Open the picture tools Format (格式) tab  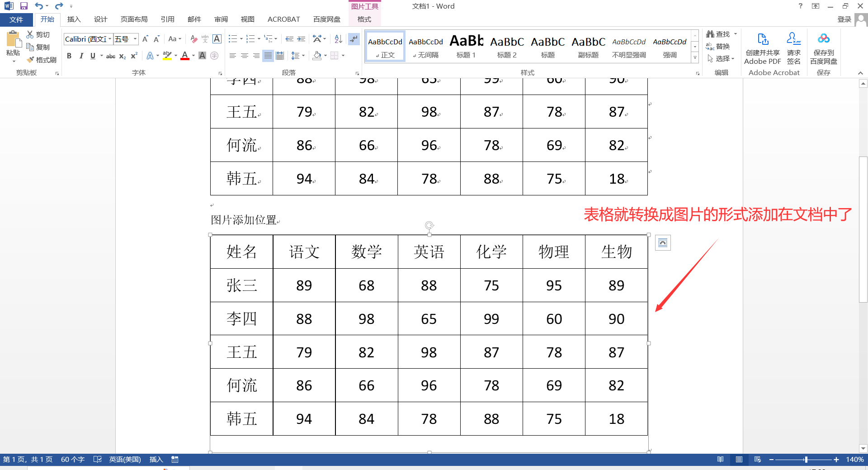point(364,19)
